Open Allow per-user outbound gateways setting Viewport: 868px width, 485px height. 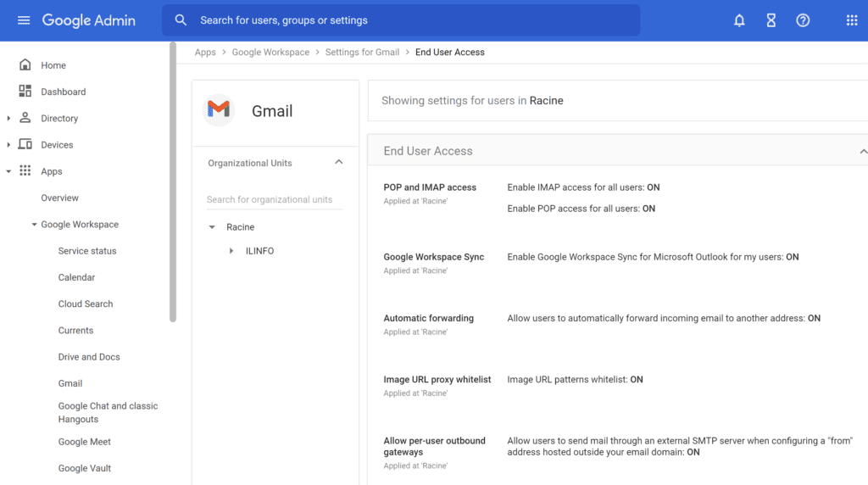pyautogui.click(x=435, y=446)
